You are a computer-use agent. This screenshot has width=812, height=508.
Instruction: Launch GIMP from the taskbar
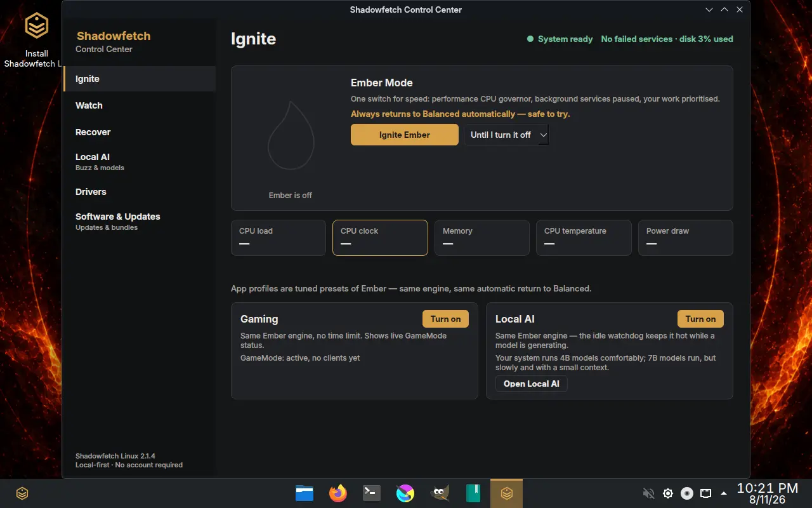click(439, 493)
